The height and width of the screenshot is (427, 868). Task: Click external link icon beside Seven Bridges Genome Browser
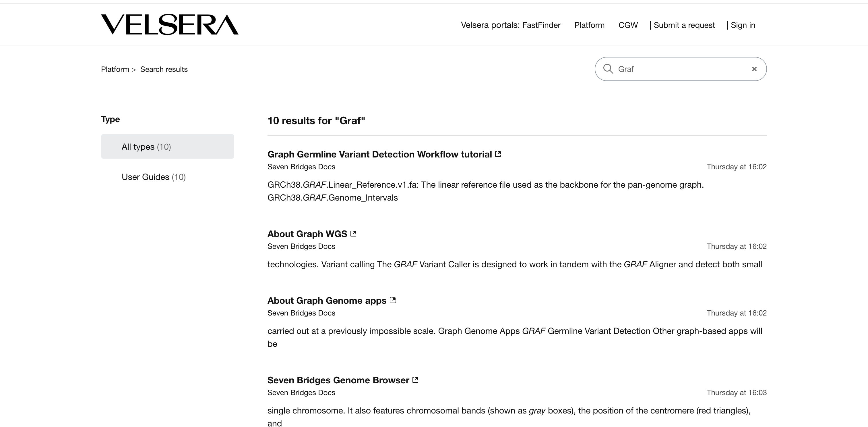pyautogui.click(x=415, y=380)
